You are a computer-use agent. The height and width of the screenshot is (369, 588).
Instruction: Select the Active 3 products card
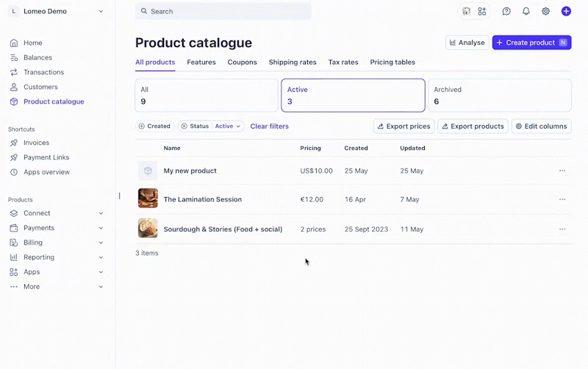pyautogui.click(x=354, y=96)
